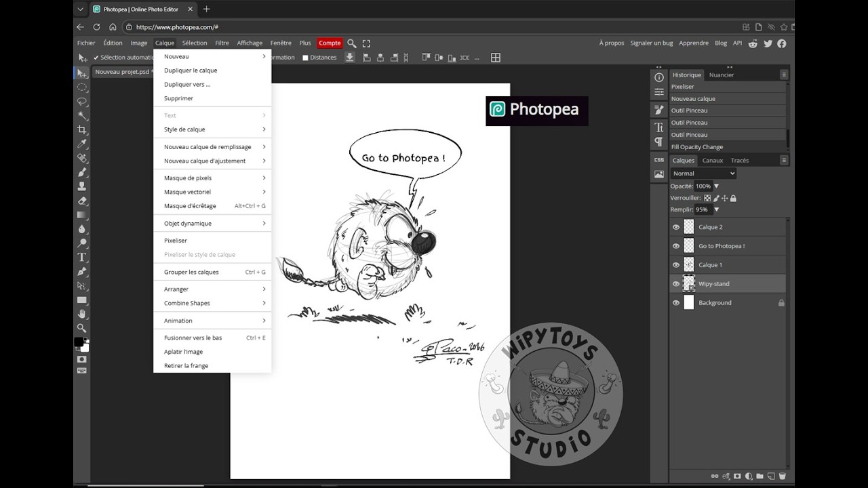Click the black foreground color swatch
868x488 pixels.
point(79,342)
